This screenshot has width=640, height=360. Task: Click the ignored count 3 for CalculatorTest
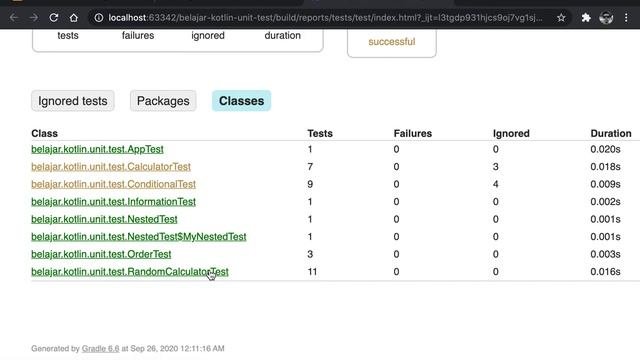[x=496, y=167]
